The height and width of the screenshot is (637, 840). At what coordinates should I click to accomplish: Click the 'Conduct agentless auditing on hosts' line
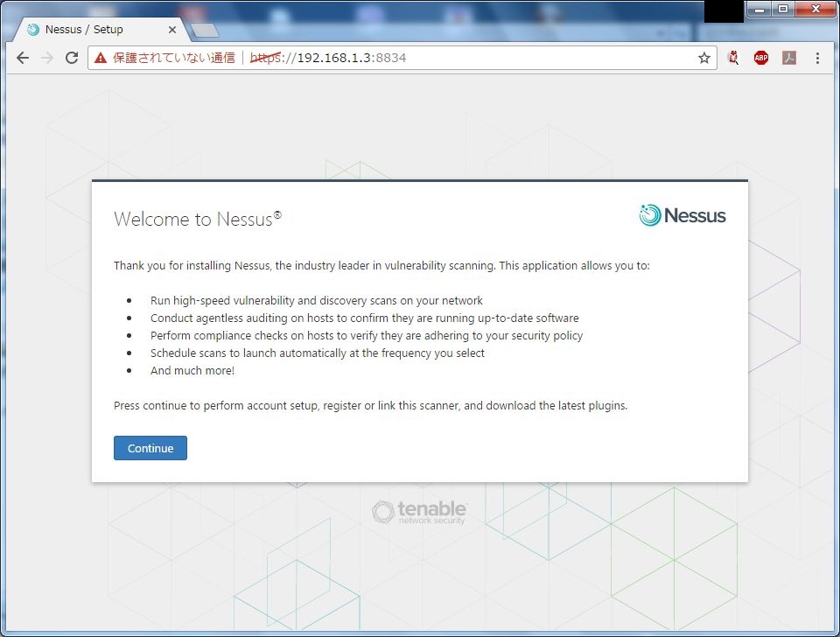pos(364,318)
